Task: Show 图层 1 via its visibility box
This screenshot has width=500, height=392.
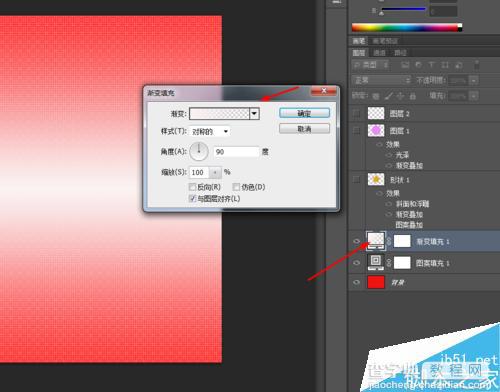Action: tap(356, 131)
